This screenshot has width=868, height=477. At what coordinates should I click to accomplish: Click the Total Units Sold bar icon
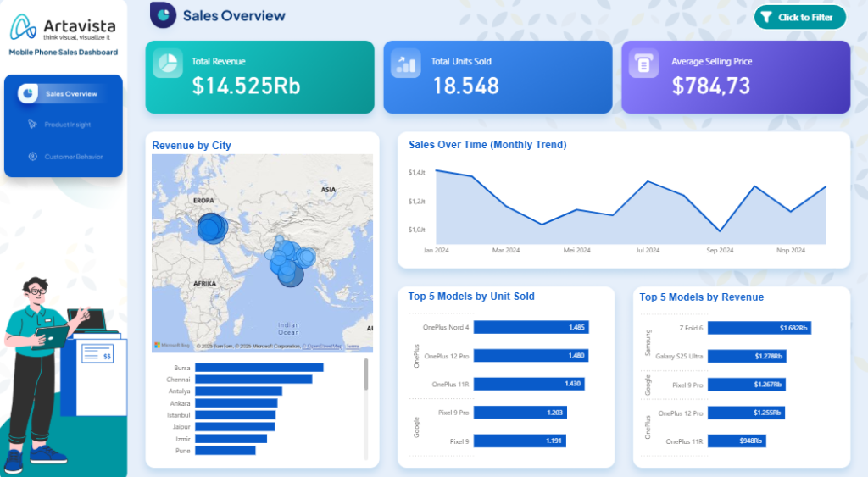pos(406,63)
